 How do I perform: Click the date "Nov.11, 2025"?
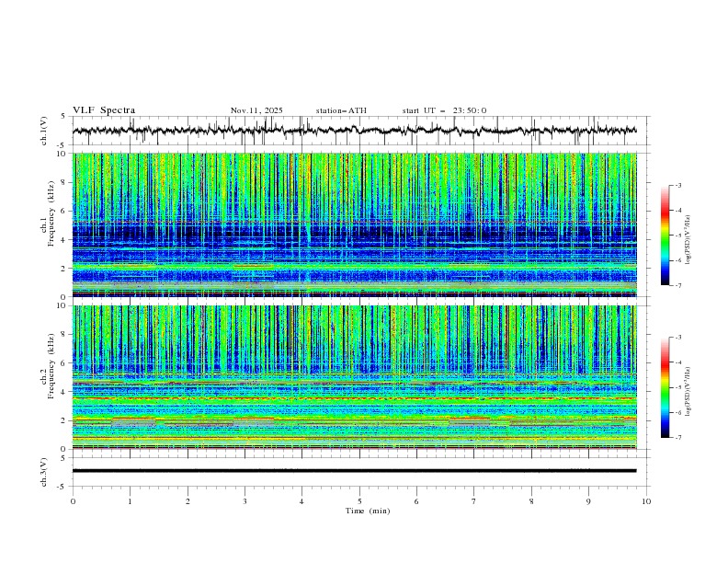tap(256, 110)
